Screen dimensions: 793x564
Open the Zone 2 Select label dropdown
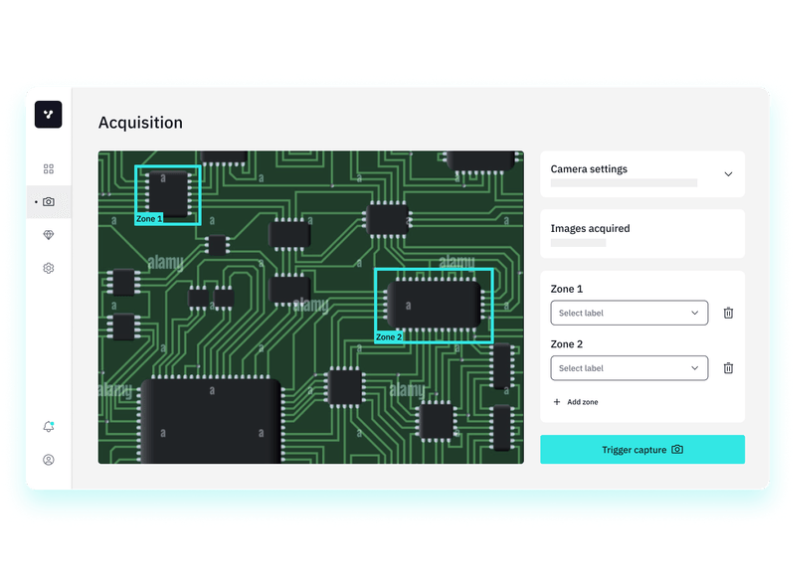[629, 368]
